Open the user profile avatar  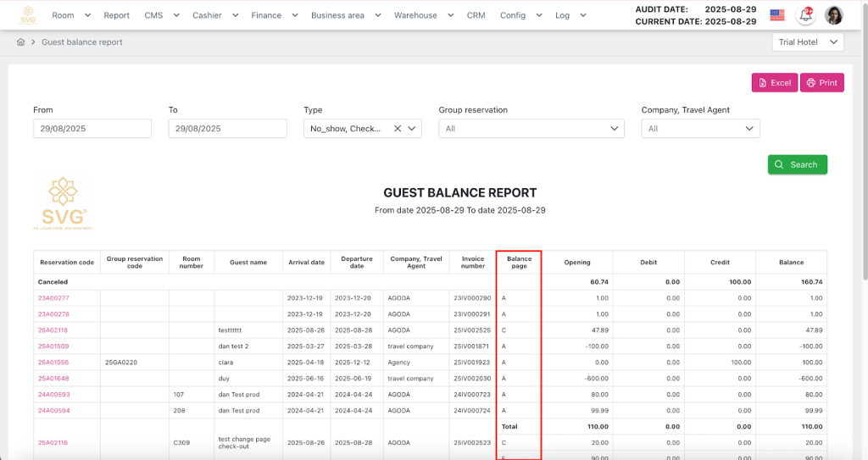coord(834,15)
